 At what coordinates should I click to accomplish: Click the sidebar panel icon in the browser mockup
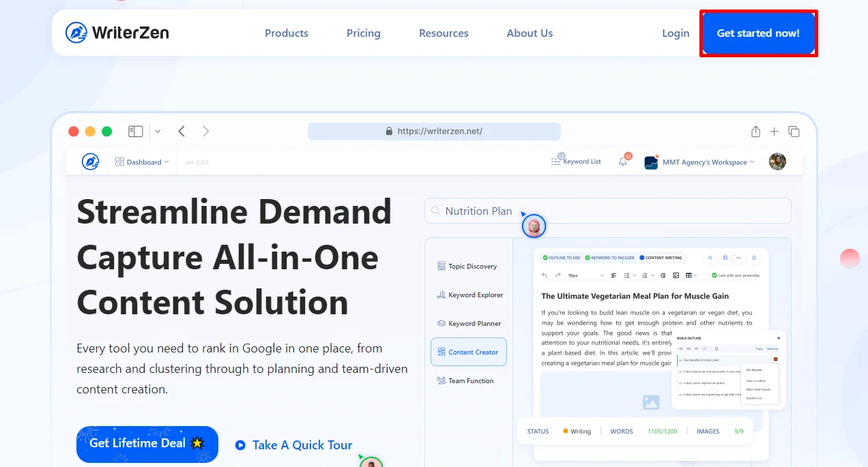click(x=135, y=132)
